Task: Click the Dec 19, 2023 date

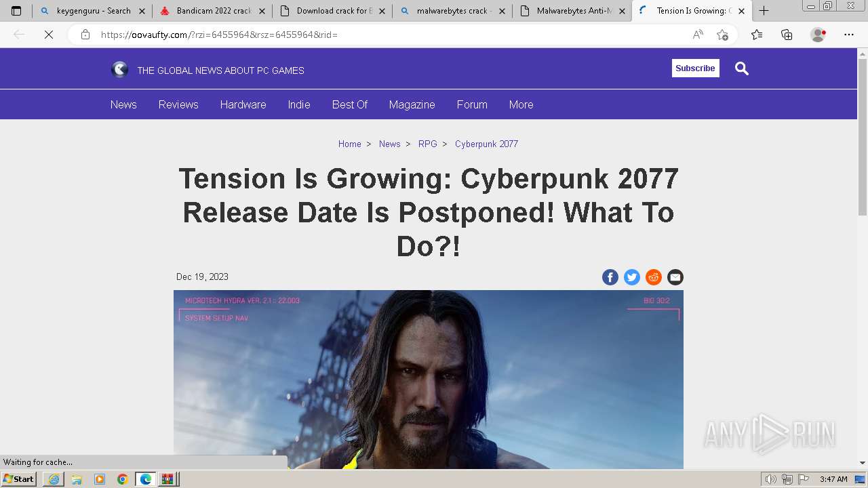Action: point(202,277)
